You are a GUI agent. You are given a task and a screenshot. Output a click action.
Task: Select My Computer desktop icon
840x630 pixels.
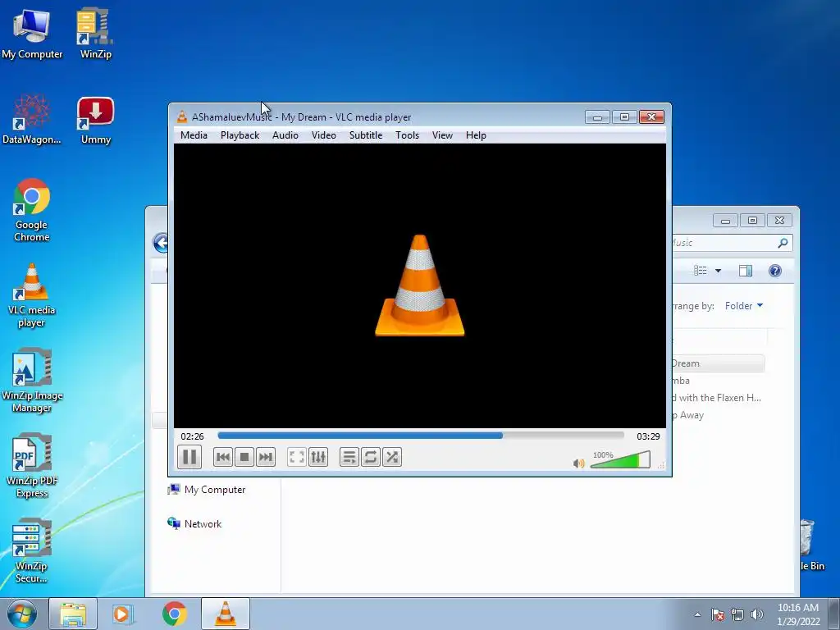32,34
